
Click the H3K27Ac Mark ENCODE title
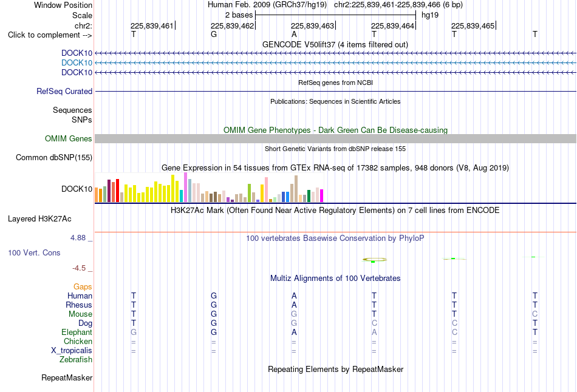(335, 211)
